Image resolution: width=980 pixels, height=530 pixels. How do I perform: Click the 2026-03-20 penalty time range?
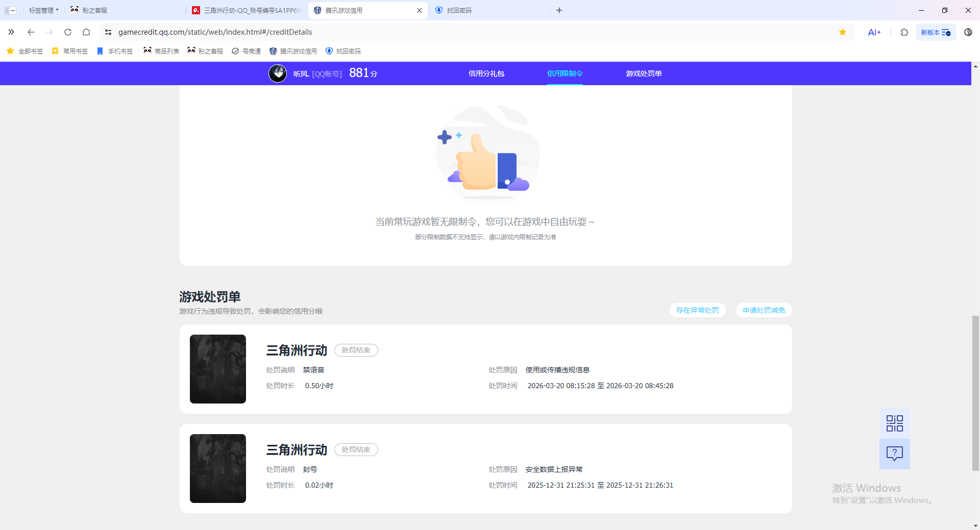coord(600,386)
